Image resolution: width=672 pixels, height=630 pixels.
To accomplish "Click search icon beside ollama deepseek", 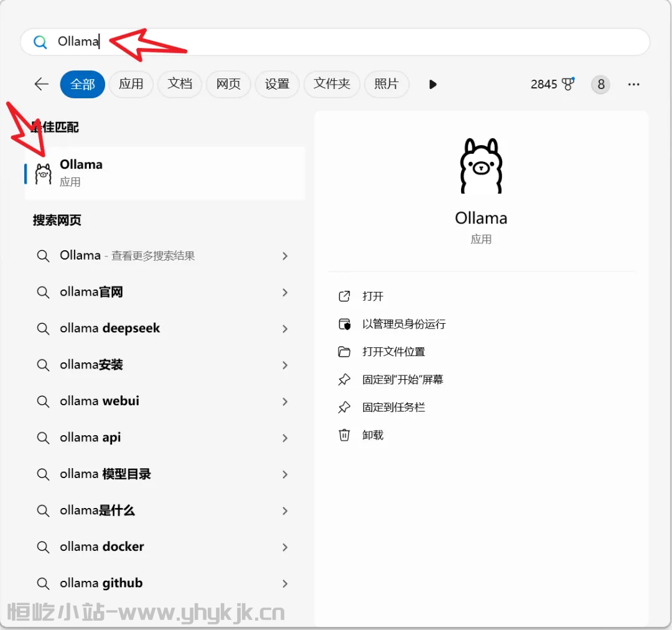I will 43,329.
